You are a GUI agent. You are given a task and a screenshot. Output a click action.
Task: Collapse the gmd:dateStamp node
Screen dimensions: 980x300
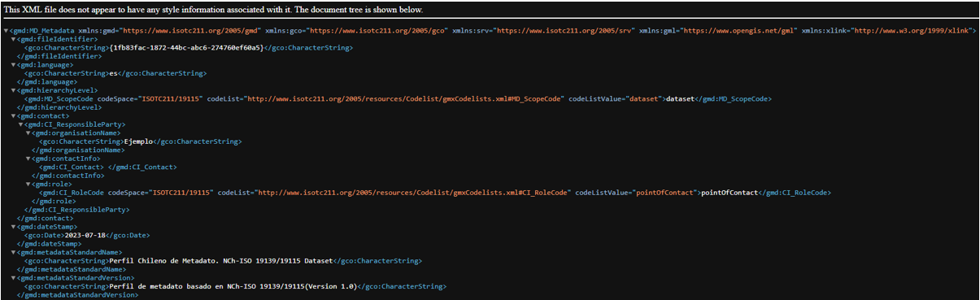point(12,226)
